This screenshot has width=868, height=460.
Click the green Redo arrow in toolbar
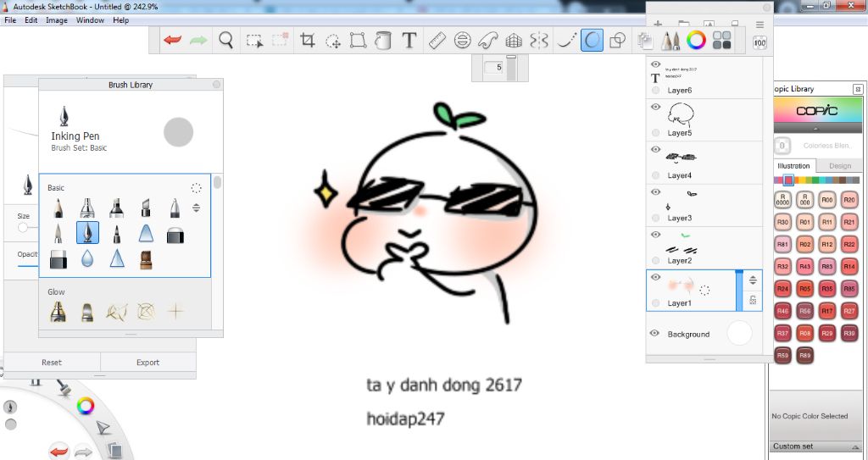click(198, 41)
